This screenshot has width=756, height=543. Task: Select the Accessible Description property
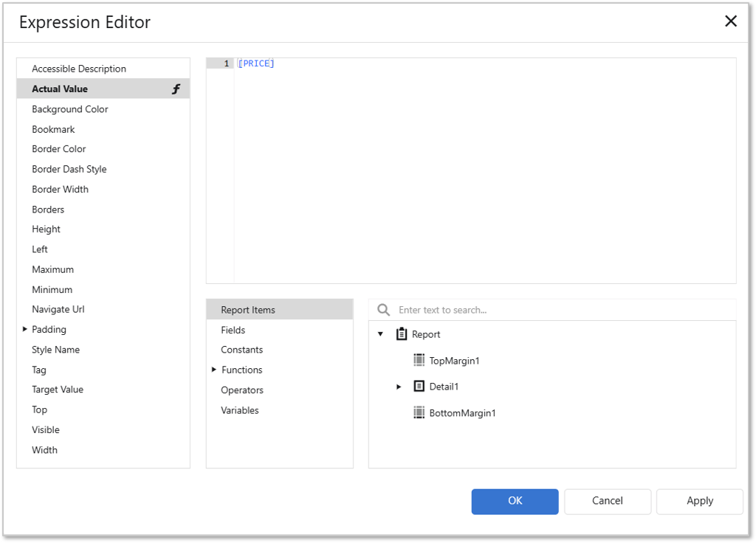(x=103, y=69)
